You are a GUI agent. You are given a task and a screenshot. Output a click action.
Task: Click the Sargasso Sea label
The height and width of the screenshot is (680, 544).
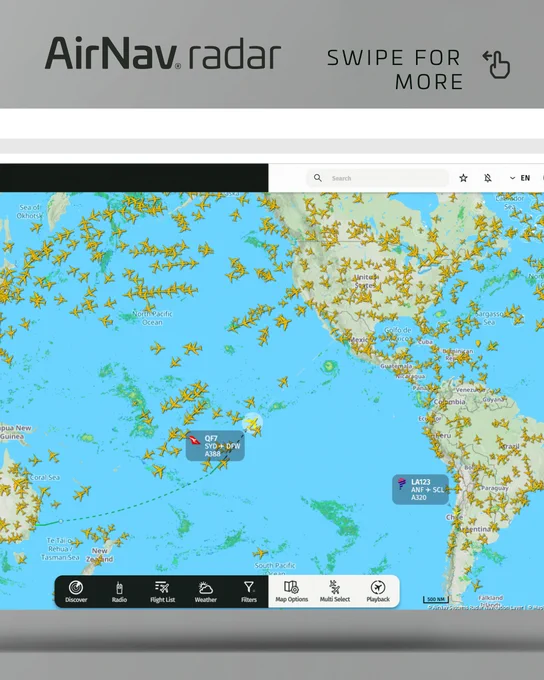coord(489,317)
